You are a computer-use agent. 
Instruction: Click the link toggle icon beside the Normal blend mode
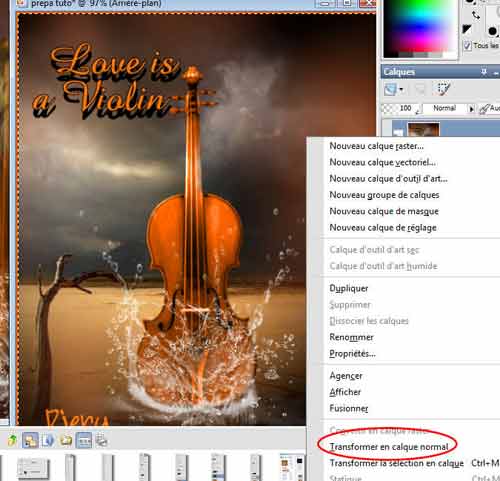pos(484,109)
